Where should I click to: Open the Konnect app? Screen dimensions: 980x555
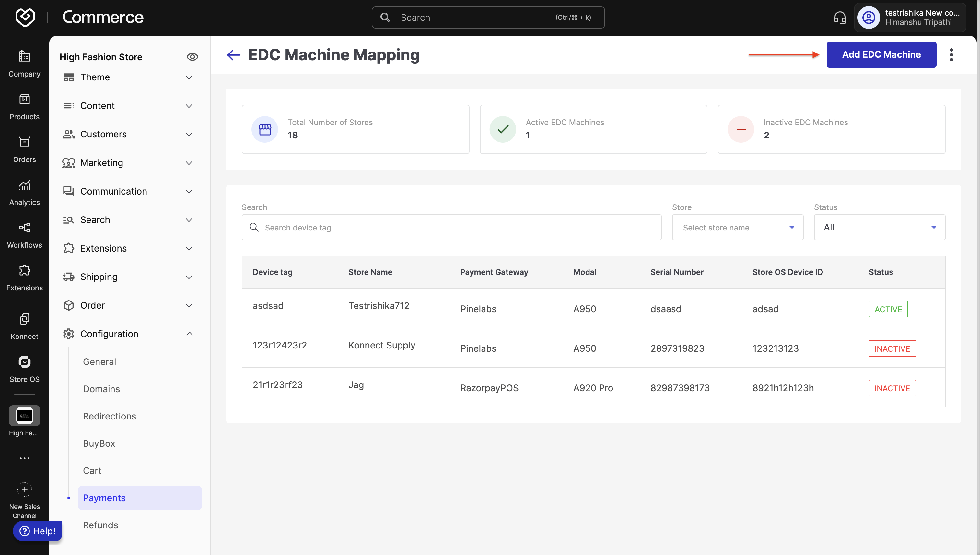click(x=24, y=326)
